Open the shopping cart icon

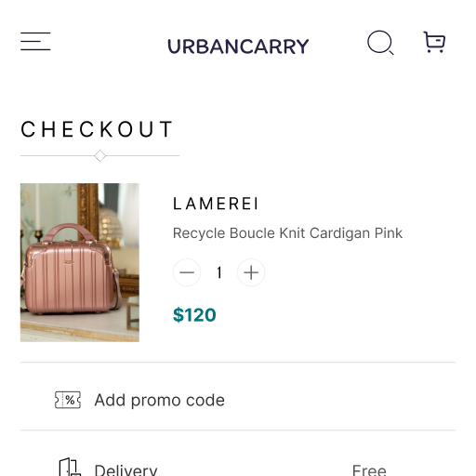coord(434,42)
